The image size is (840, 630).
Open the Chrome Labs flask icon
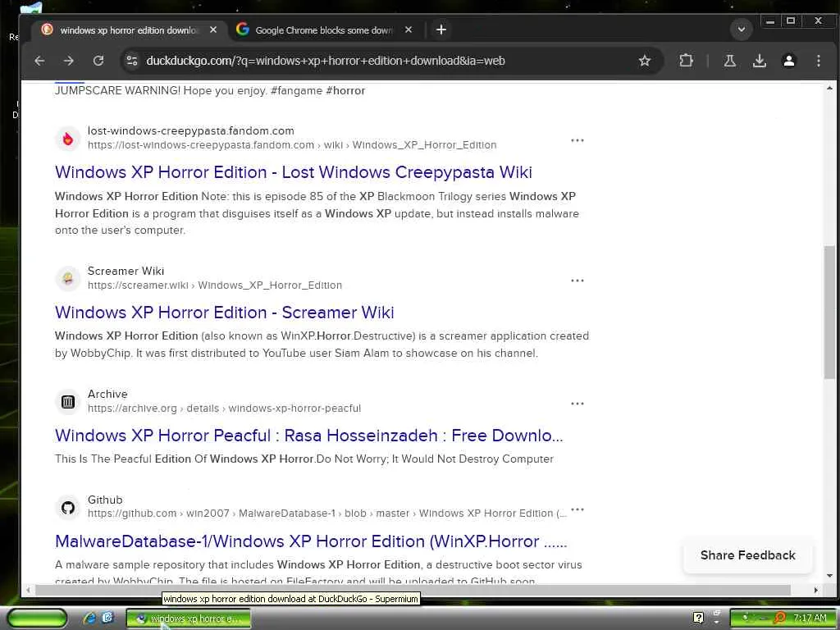coord(729,61)
